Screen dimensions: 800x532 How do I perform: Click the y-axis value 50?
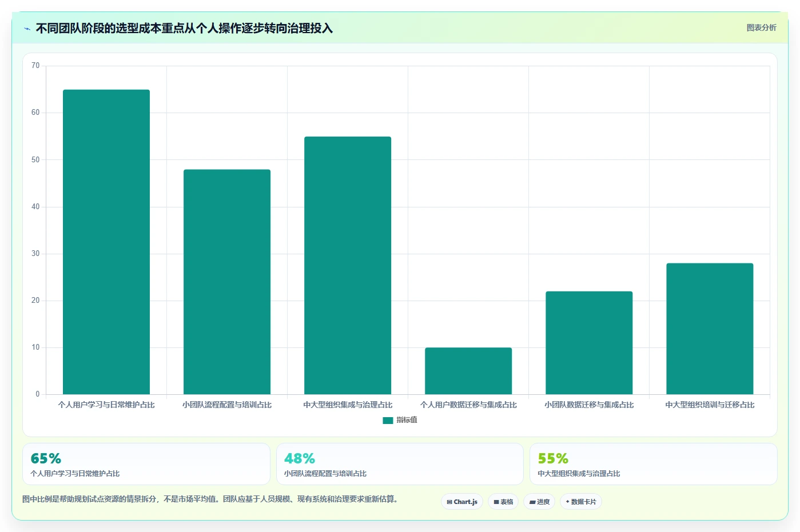coord(35,159)
